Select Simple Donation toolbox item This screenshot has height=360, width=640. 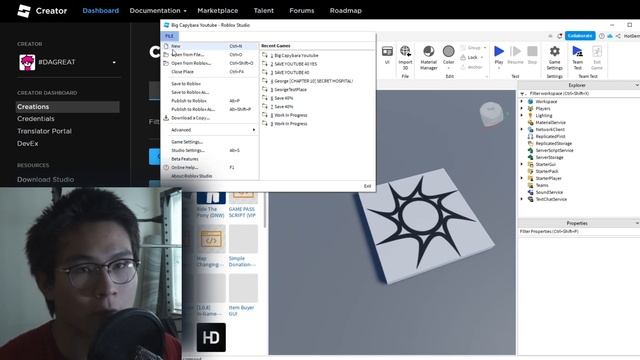click(x=243, y=246)
